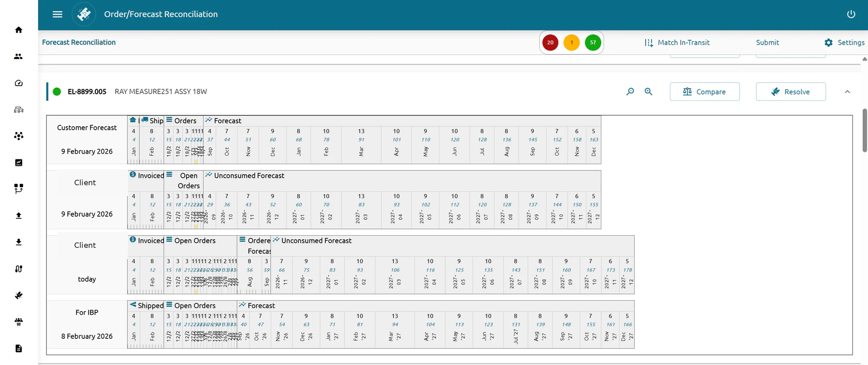Click the Submit button

point(767,43)
